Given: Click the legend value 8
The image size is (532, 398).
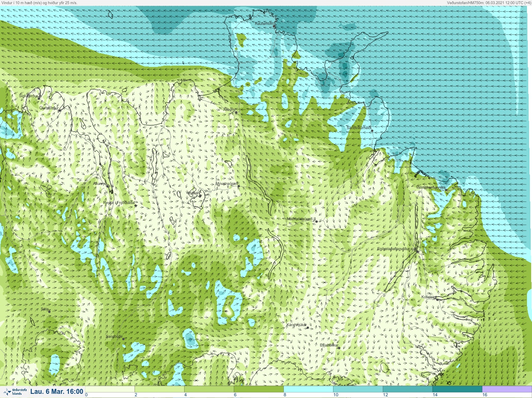Looking at the screenshot, I should coord(285,395).
